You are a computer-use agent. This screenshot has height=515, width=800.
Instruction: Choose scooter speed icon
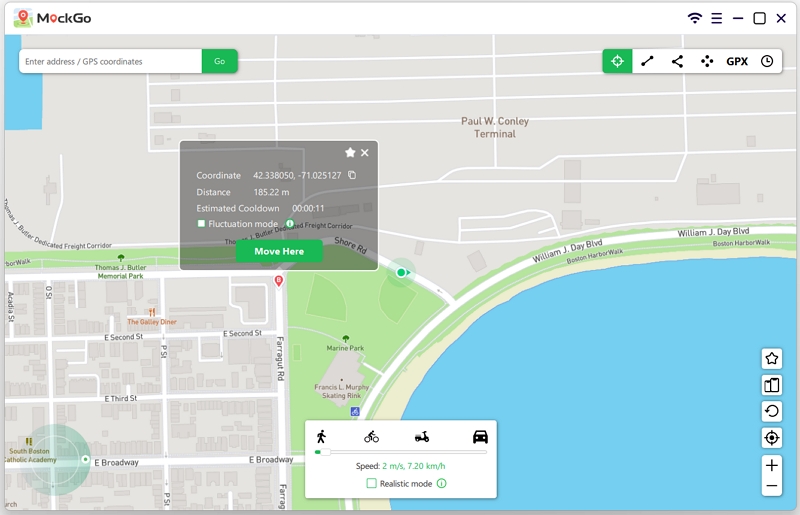pyautogui.click(x=422, y=437)
